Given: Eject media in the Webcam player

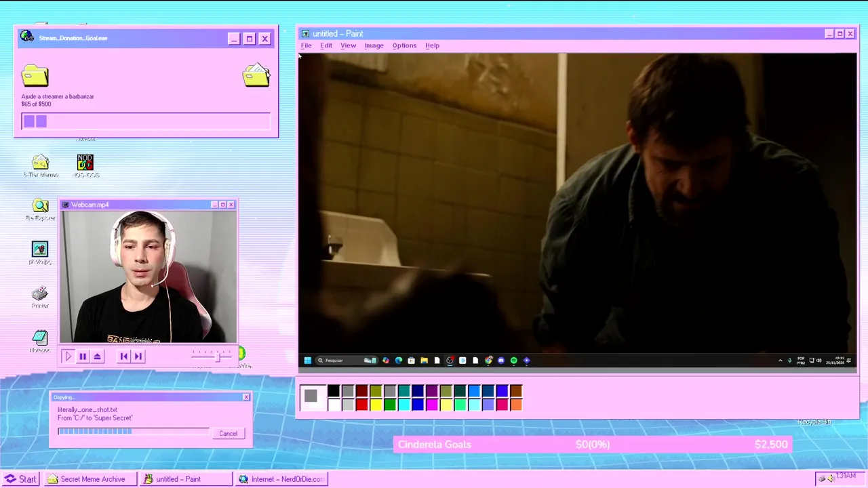Looking at the screenshot, I should [97, 356].
